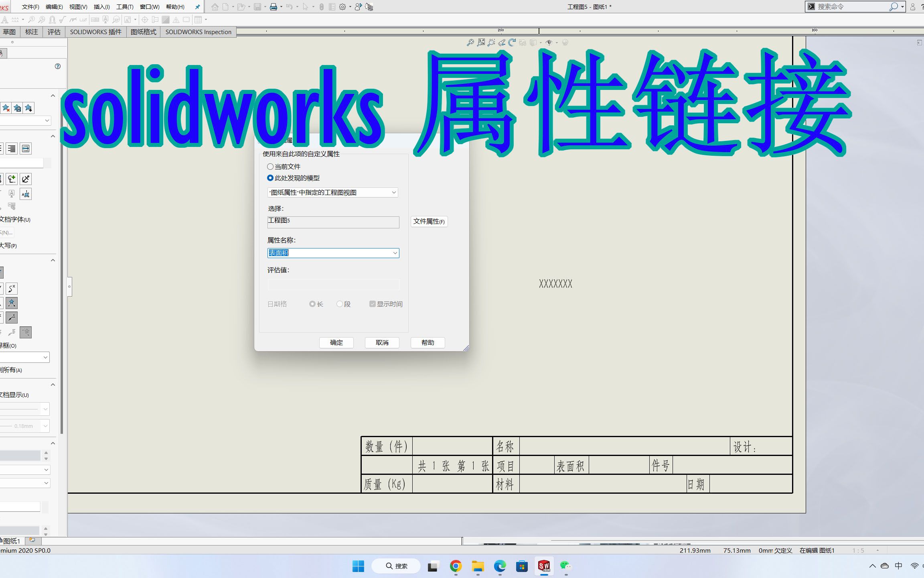This screenshot has width=924, height=578.
Task: Toggle the 显示时间 checkbox
Action: point(373,304)
